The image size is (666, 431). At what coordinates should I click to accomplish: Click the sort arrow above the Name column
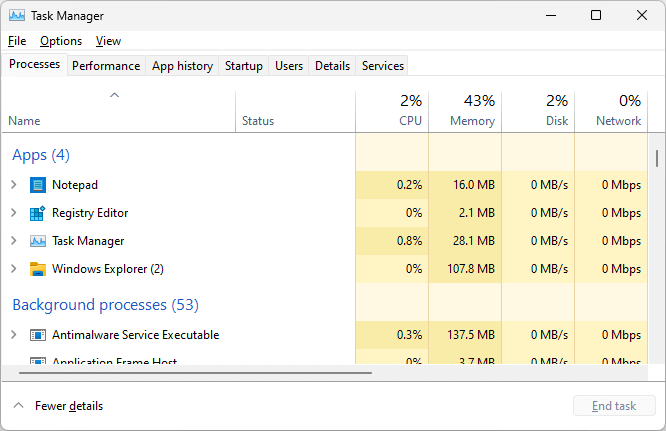(114, 95)
